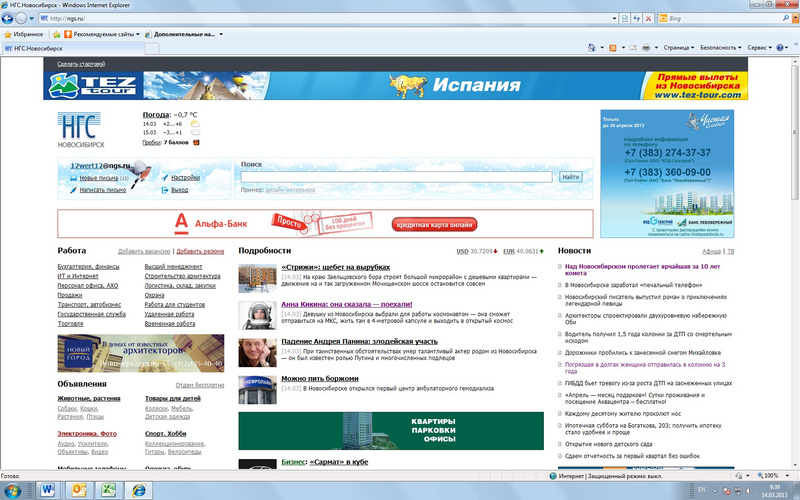Click the Написать письмо link

tap(103, 190)
